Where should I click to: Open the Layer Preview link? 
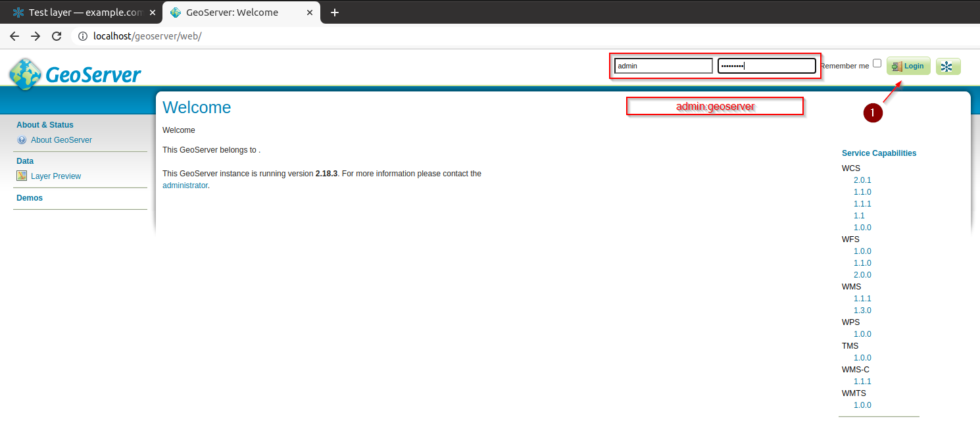pos(56,176)
